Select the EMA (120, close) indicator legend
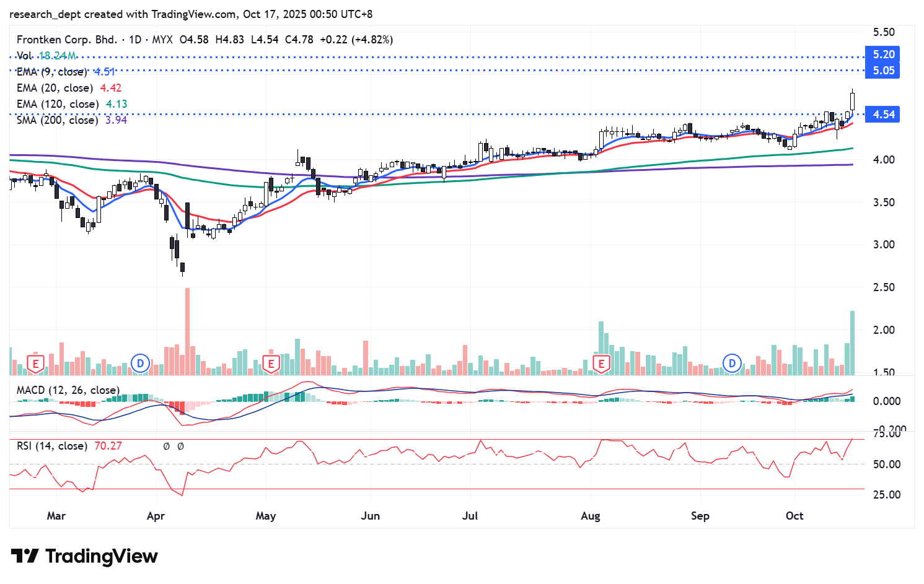The width and height of the screenshot is (924, 584). pyautogui.click(x=57, y=104)
